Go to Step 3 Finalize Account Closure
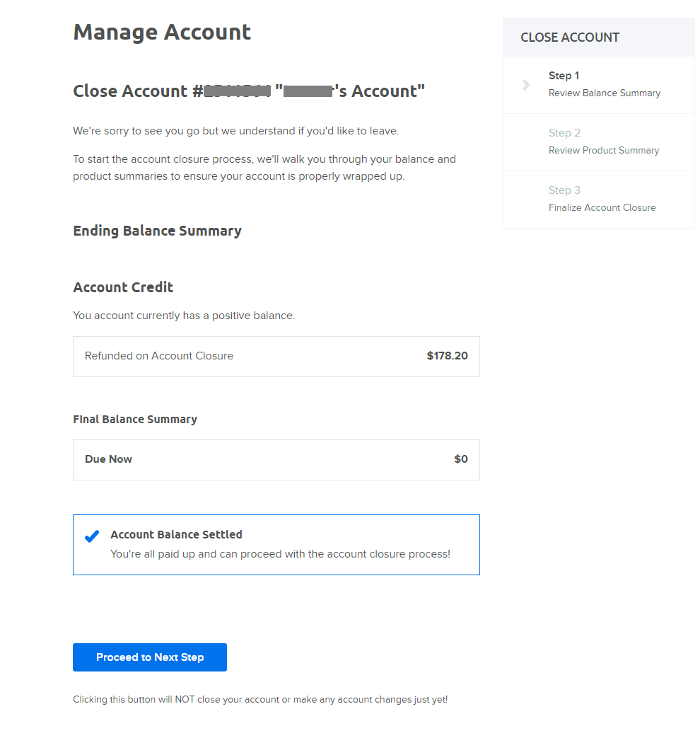The height and width of the screenshot is (738, 700). tap(602, 199)
